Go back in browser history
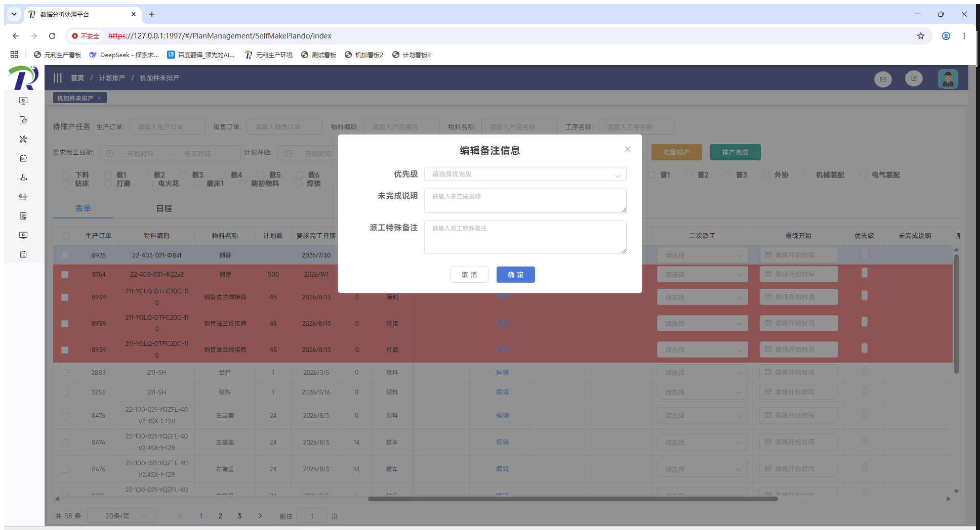Screen dimensions: 980x530 tap(16, 36)
